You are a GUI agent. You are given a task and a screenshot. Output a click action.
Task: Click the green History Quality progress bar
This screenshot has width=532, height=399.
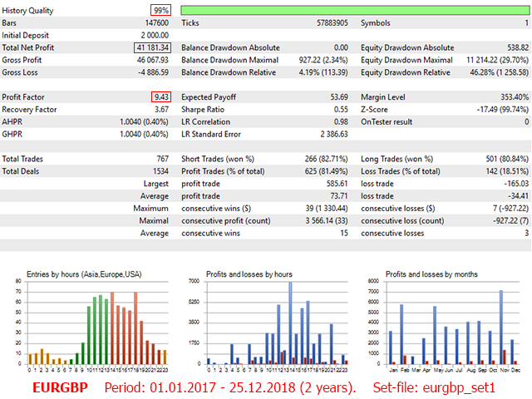coord(354,10)
